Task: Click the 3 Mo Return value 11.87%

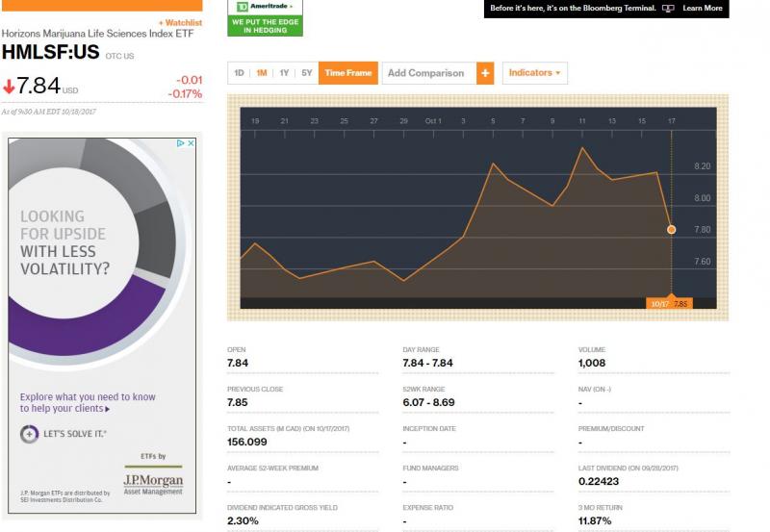Action: tap(595, 520)
